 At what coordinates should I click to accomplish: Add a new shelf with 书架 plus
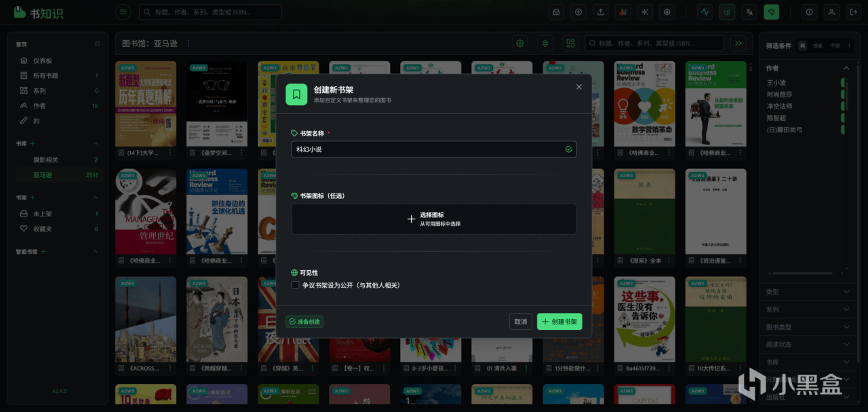[x=33, y=198]
